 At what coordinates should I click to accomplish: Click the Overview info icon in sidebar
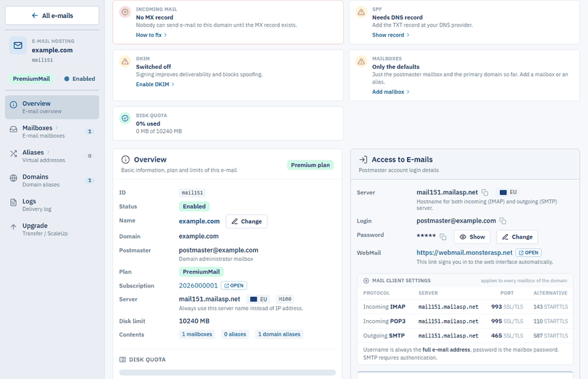13,105
